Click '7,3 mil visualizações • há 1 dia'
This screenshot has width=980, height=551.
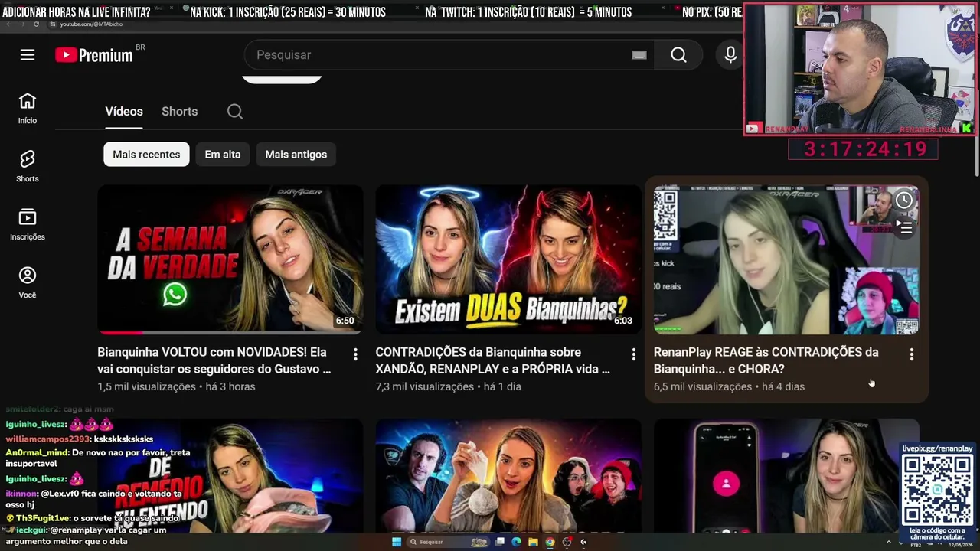[448, 386]
